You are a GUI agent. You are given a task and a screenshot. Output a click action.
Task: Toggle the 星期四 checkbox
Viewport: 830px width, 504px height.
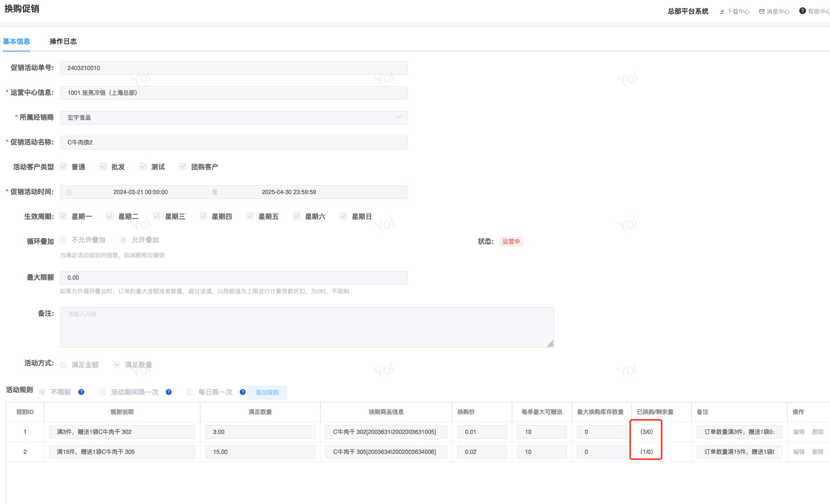coord(203,216)
